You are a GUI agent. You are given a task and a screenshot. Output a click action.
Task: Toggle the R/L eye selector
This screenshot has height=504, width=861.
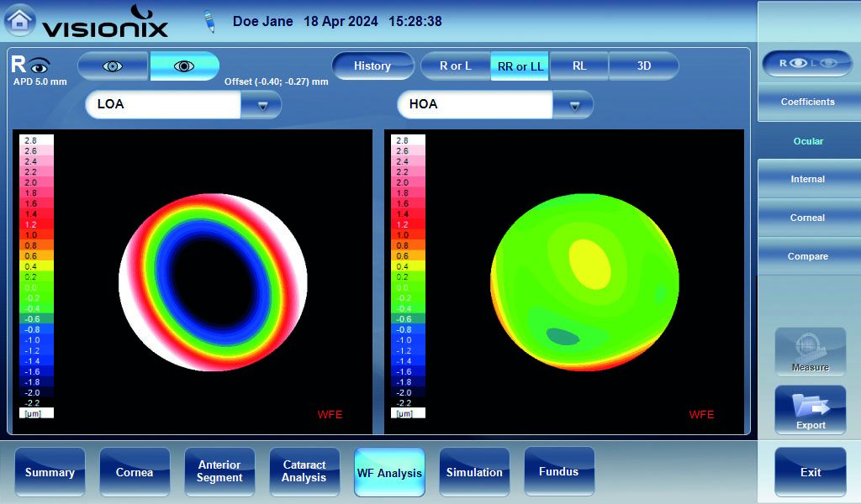pos(806,63)
